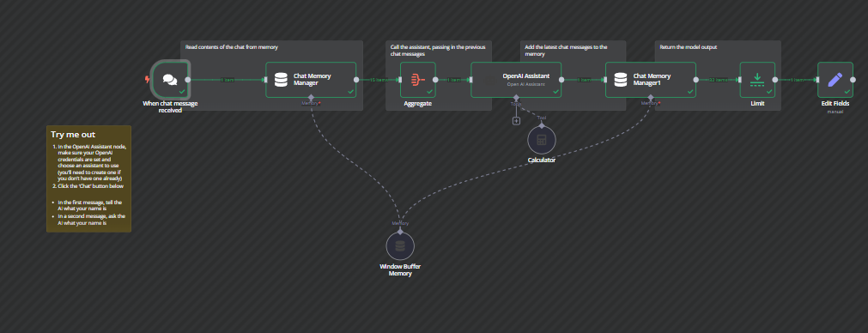Select the 'Call the assistant' sticky note
The width and height of the screenshot is (868, 333).
[439, 76]
